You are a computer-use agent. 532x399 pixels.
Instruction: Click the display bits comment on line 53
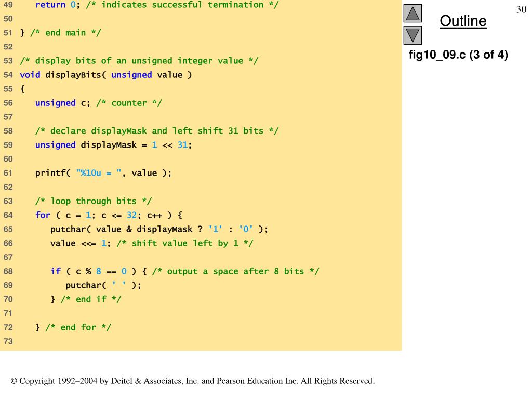click(x=139, y=61)
